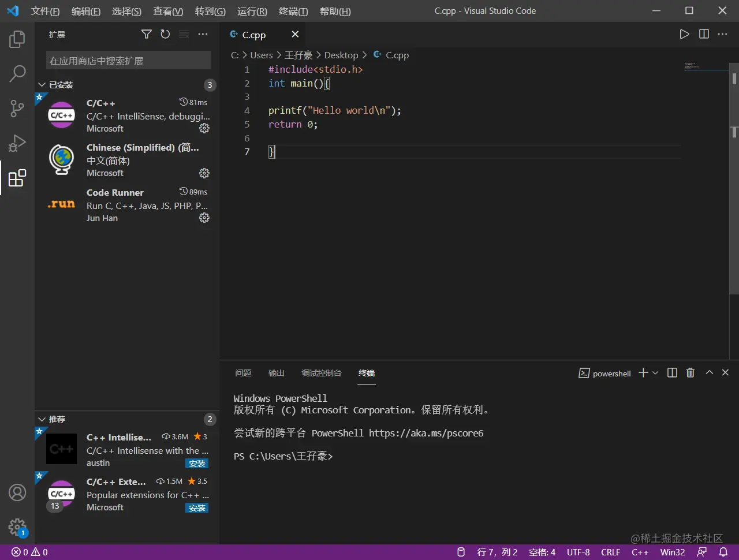Install the C/C++ Extension Pack

tap(197, 508)
